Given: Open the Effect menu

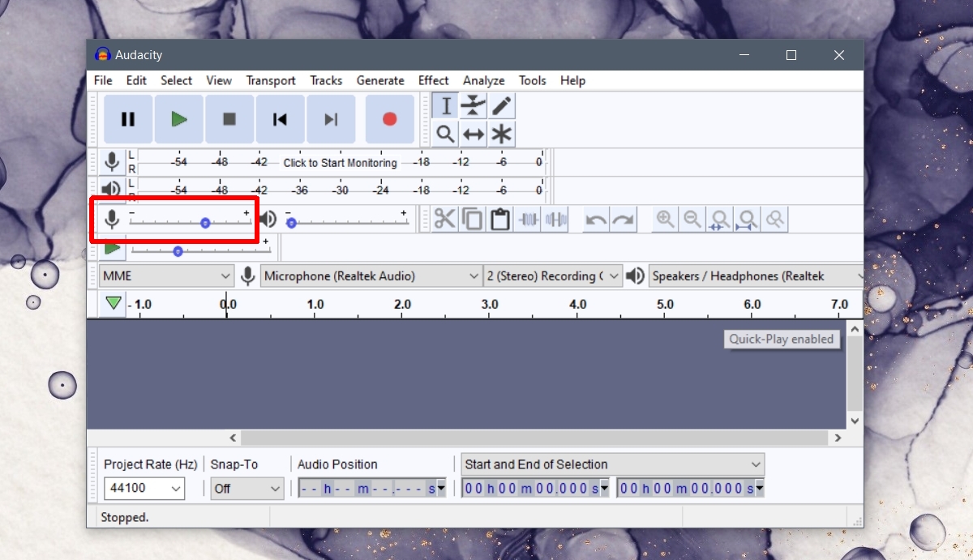Looking at the screenshot, I should [433, 80].
